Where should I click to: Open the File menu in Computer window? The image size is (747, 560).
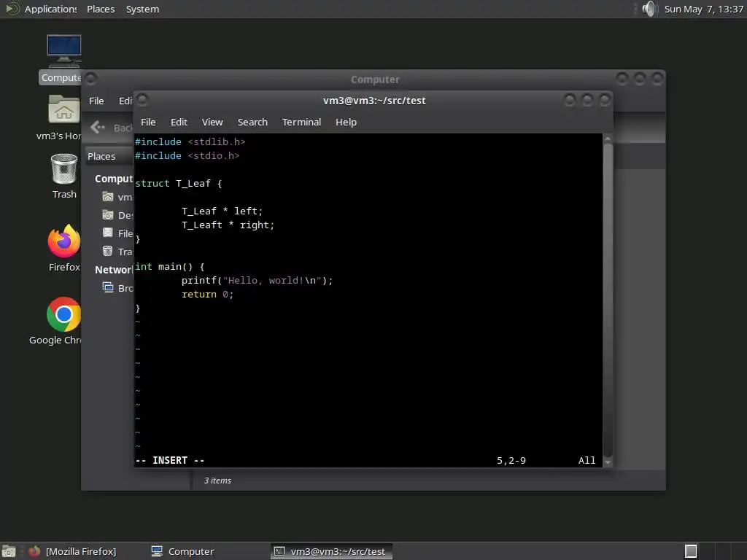(96, 101)
